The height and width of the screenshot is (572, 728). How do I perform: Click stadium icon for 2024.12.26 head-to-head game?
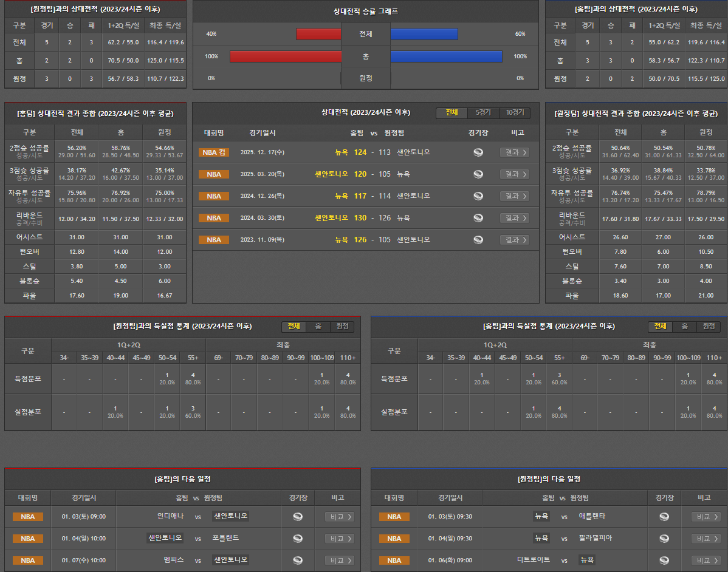tap(478, 196)
